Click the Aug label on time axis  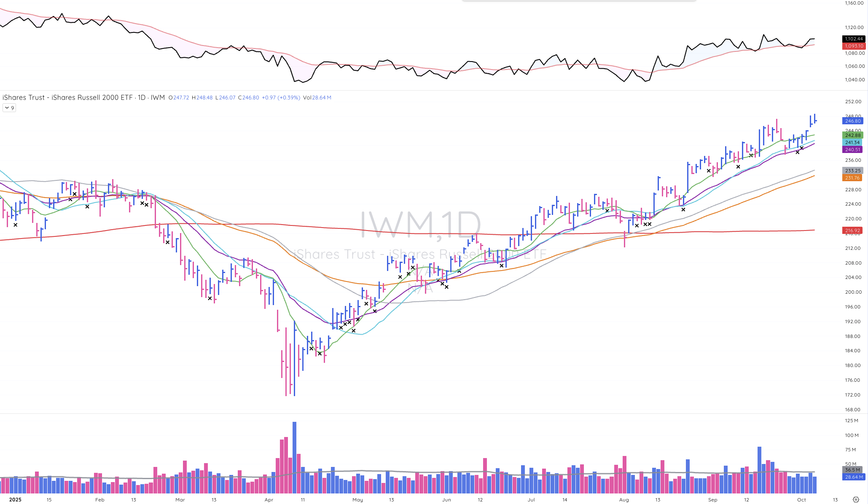click(624, 500)
